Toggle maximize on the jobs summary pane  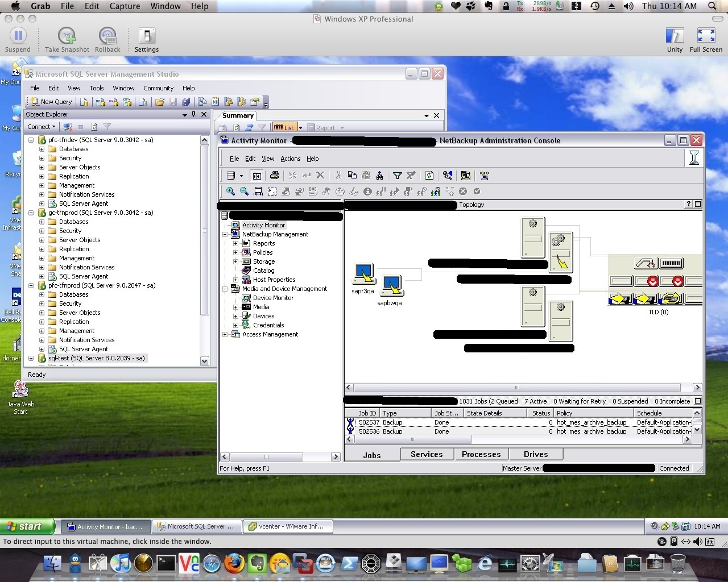(x=698, y=401)
